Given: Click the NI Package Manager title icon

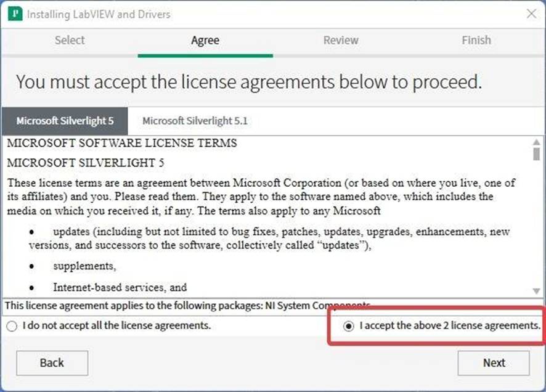Looking at the screenshot, I should click(15, 14).
